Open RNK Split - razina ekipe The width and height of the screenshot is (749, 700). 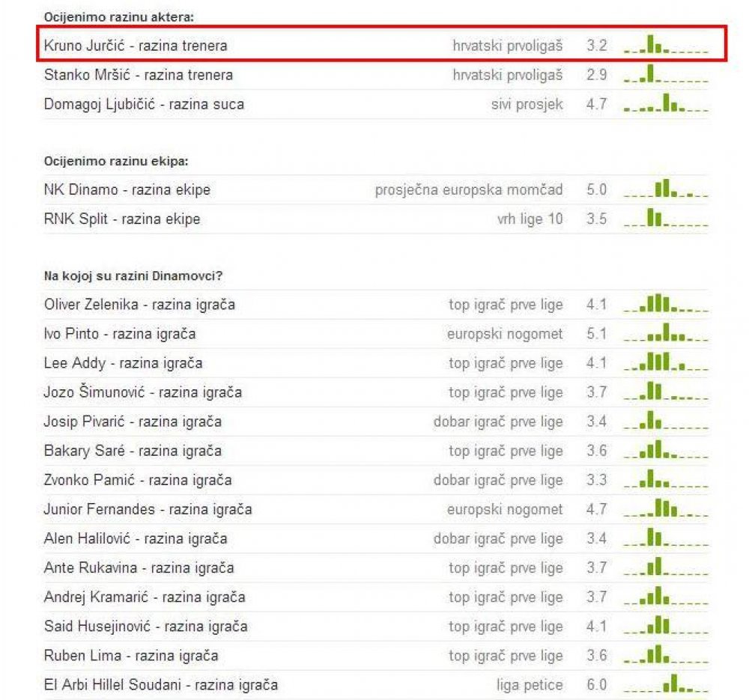click(122, 219)
